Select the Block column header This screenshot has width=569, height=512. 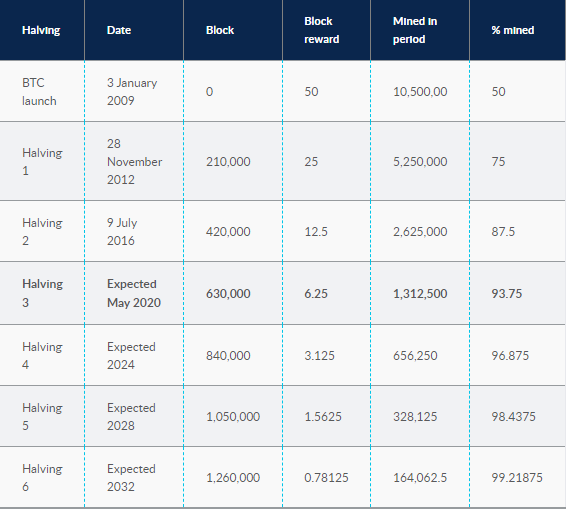click(220, 30)
